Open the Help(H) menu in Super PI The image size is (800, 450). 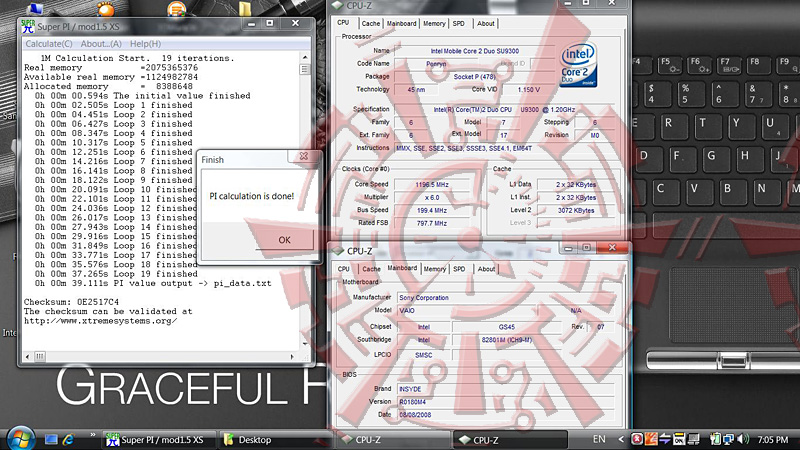pyautogui.click(x=145, y=44)
